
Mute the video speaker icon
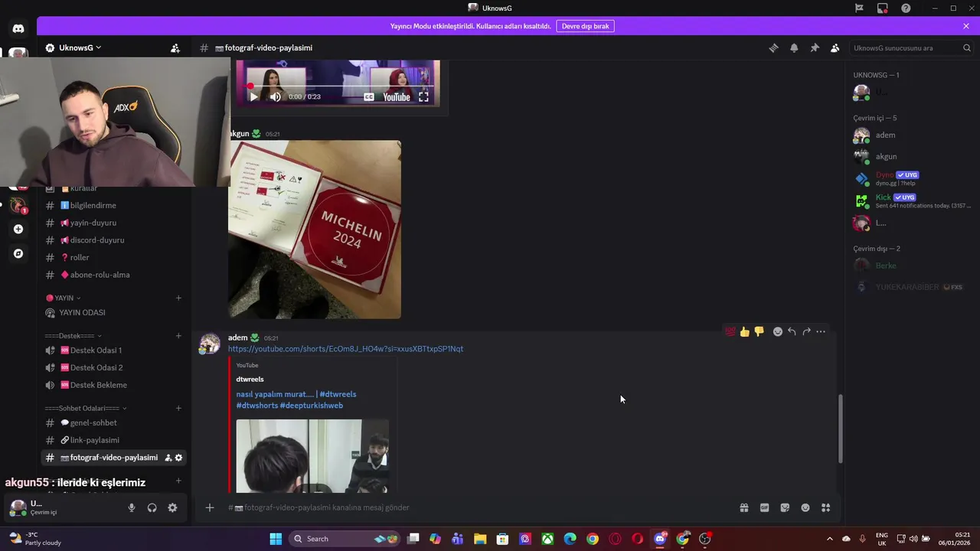pos(276,97)
